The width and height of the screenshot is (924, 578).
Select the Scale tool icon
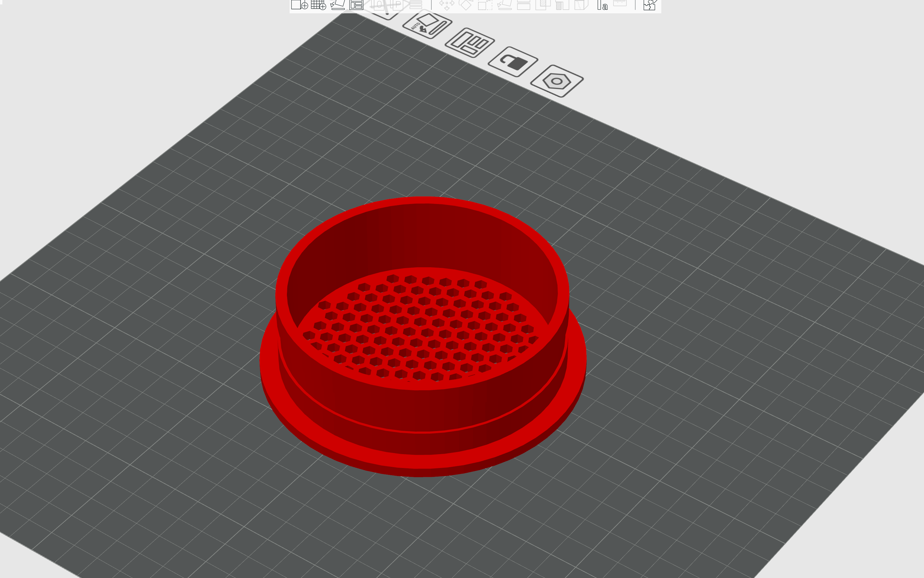[x=485, y=5]
